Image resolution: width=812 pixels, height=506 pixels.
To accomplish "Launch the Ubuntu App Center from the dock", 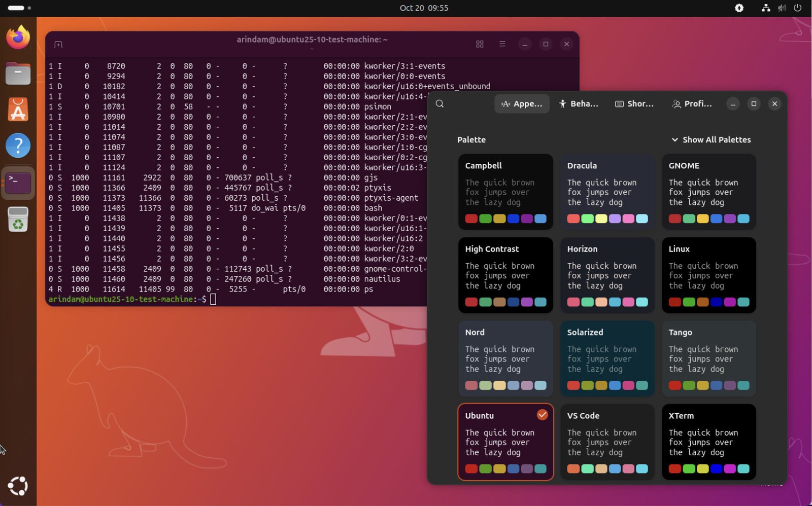I will (x=18, y=110).
